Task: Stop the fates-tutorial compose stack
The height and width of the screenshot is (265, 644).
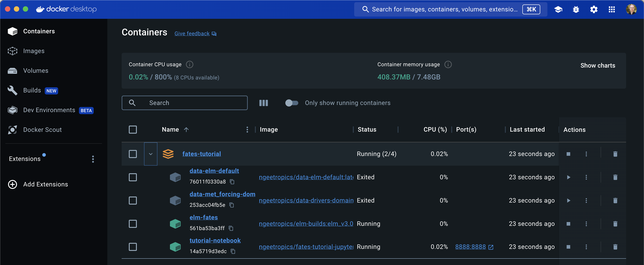Action: click(568, 154)
